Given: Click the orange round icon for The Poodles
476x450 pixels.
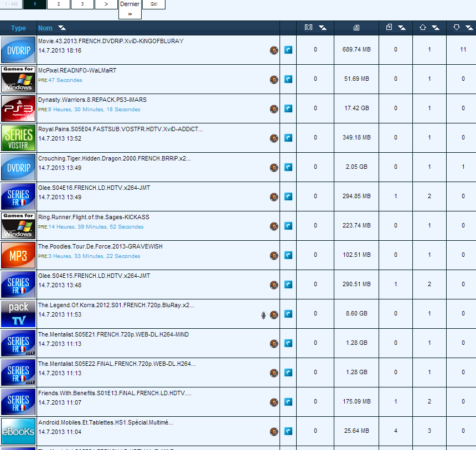Looking at the screenshot, I should [x=274, y=256].
